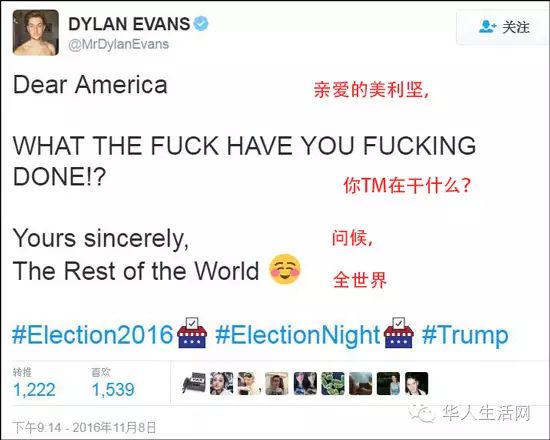The image size is (550, 440).
Task: View the 1,539 likes list
Action: [x=113, y=383]
